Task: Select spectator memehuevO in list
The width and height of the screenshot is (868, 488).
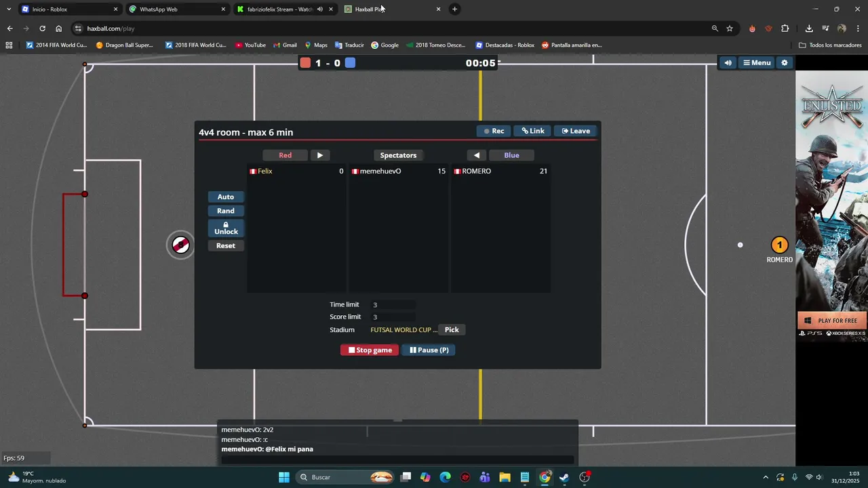Action: click(398, 171)
